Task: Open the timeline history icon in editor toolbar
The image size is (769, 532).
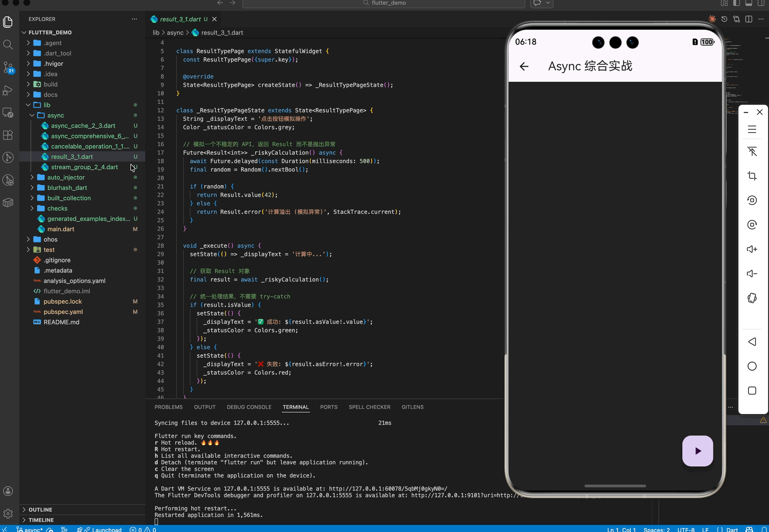Action: [724, 19]
